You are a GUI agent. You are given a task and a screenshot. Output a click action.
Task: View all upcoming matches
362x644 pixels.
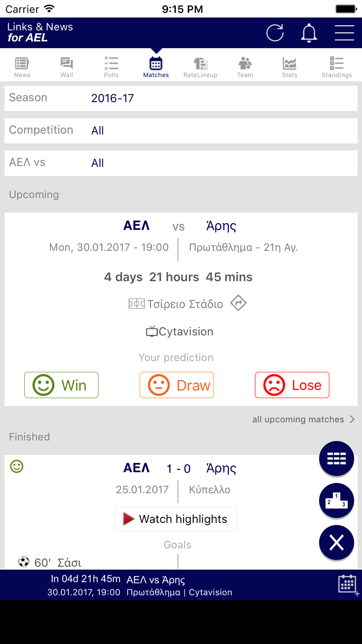coord(303,419)
